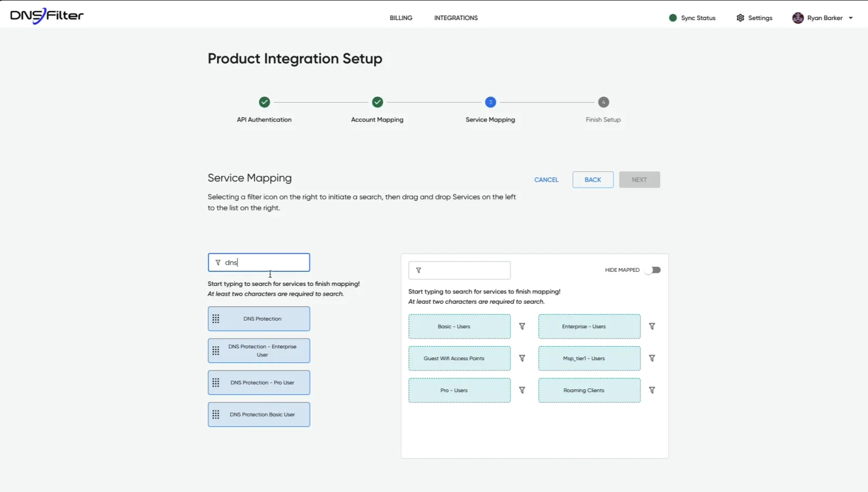
Task: Click filter icon next to Basic - Users
Action: point(522,327)
